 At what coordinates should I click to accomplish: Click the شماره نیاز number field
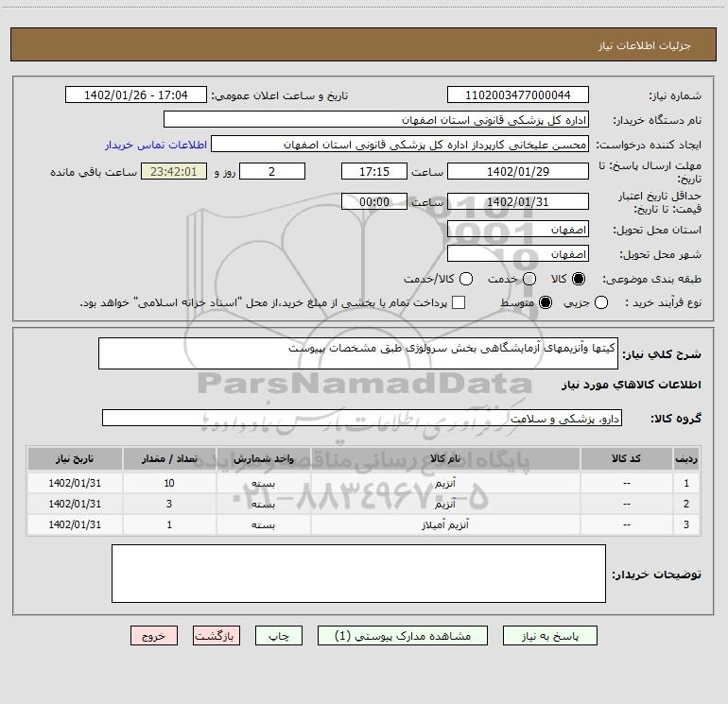pyautogui.click(x=518, y=95)
